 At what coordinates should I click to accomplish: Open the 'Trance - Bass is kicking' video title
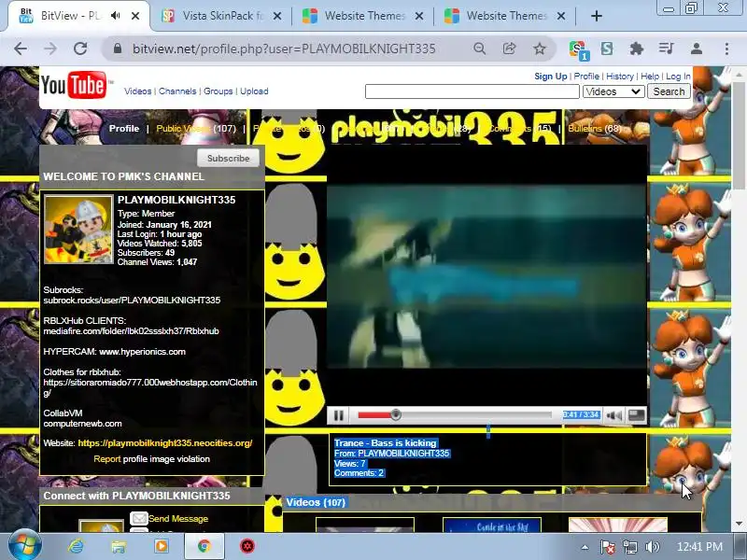pyautogui.click(x=385, y=442)
